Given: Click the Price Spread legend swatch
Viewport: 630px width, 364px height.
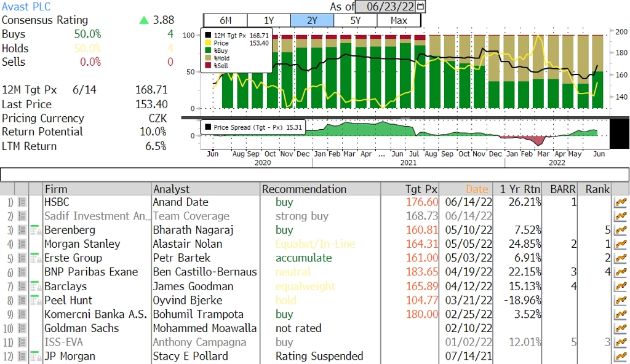Looking at the screenshot, I should 208,127.
